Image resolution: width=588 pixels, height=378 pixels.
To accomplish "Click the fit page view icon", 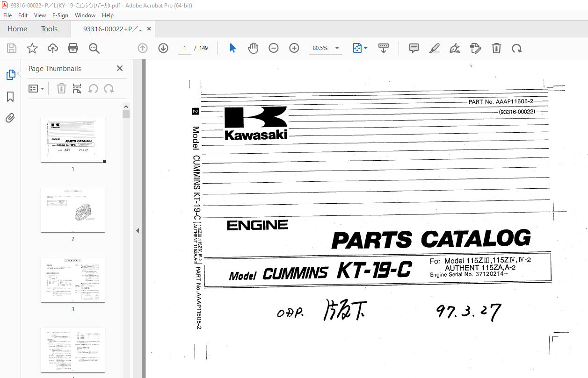I will tap(357, 48).
